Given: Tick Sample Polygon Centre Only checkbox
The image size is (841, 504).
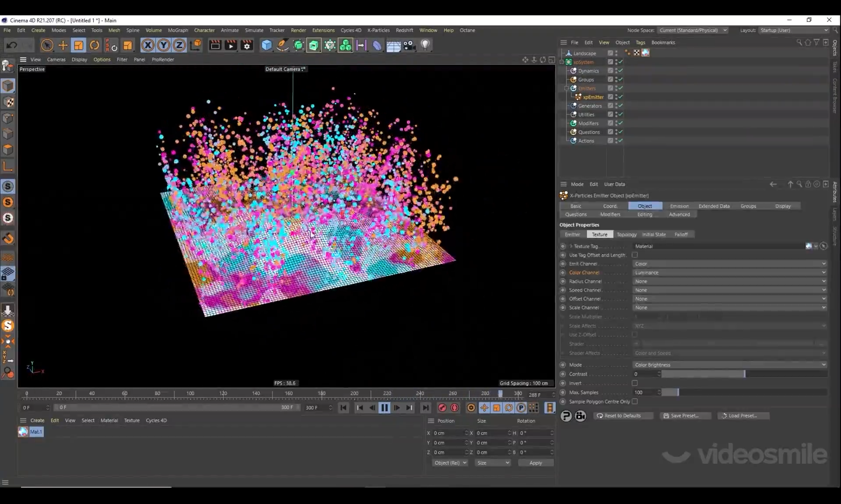Looking at the screenshot, I should (635, 402).
